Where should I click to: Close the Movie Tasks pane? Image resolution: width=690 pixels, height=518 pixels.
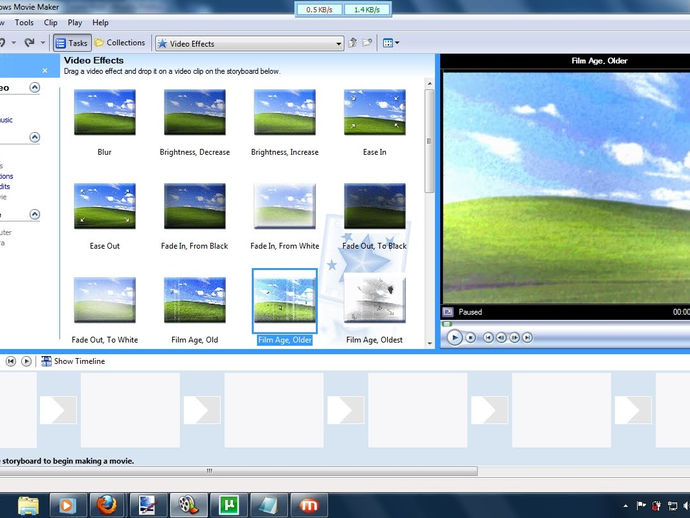coord(45,70)
